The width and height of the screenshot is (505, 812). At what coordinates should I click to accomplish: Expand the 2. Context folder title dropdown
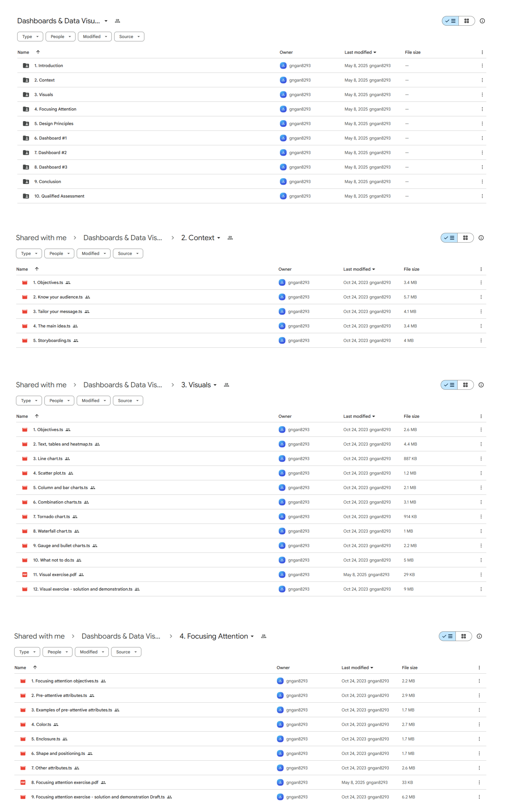pos(219,238)
